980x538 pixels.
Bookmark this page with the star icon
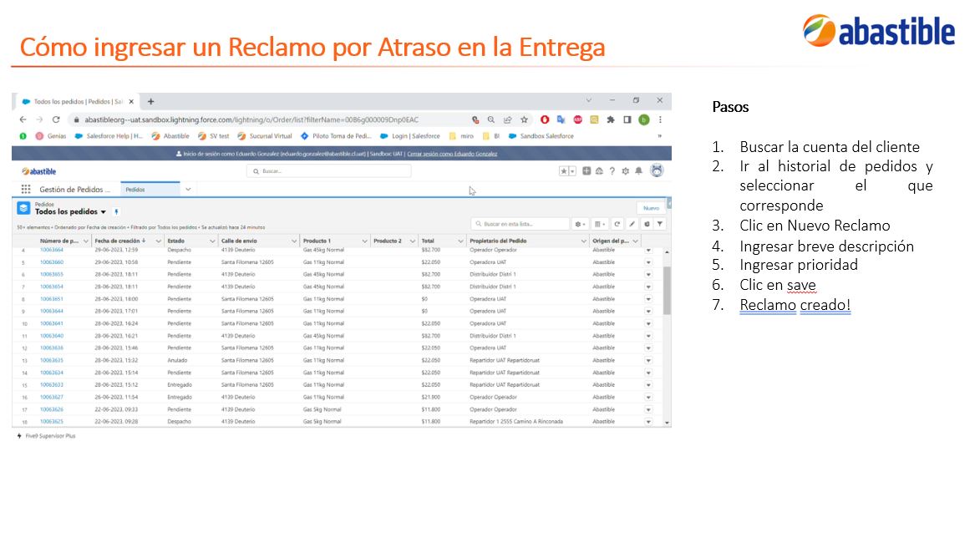pos(525,119)
